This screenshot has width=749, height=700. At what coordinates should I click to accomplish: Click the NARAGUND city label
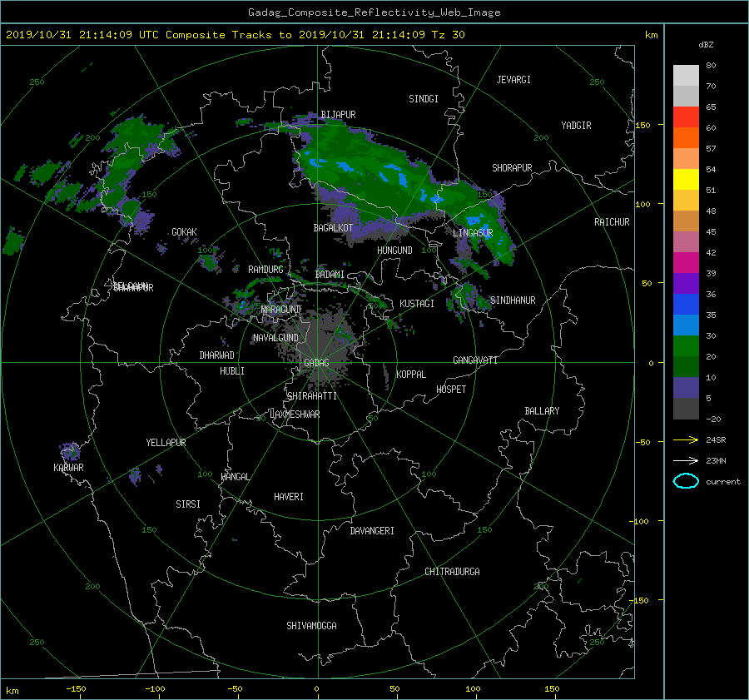click(281, 310)
